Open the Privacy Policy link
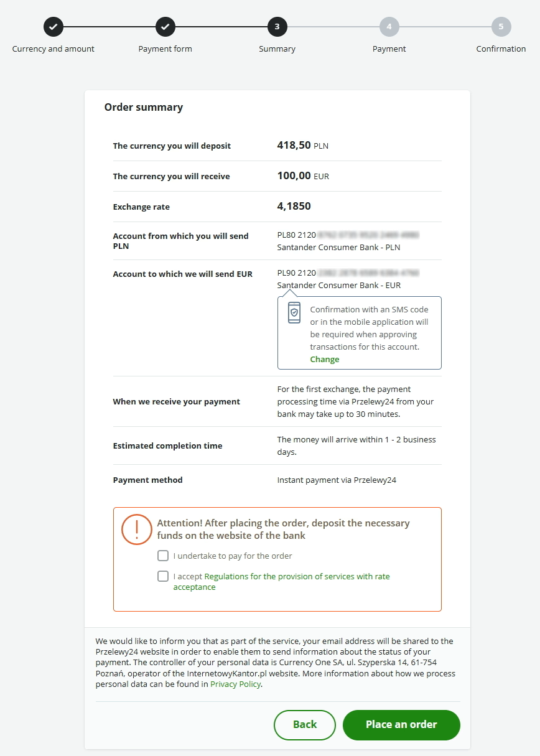This screenshot has width=540, height=756. click(236, 684)
